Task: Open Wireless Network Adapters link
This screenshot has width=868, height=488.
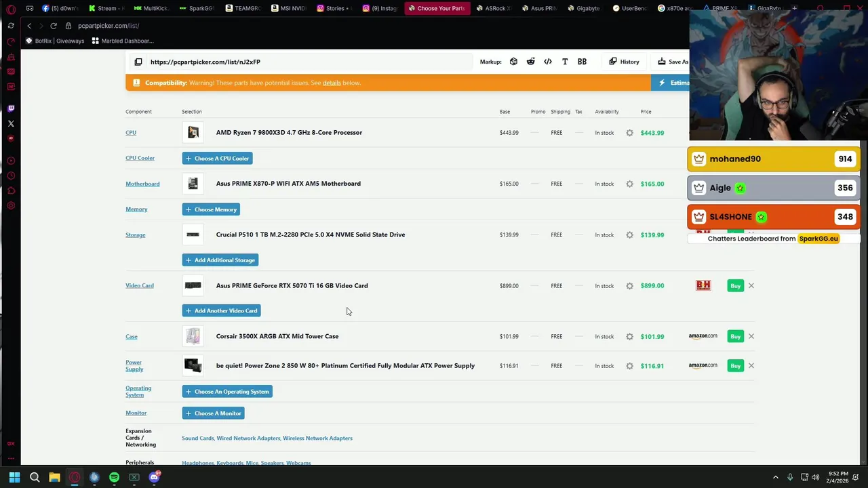Action: (317, 439)
